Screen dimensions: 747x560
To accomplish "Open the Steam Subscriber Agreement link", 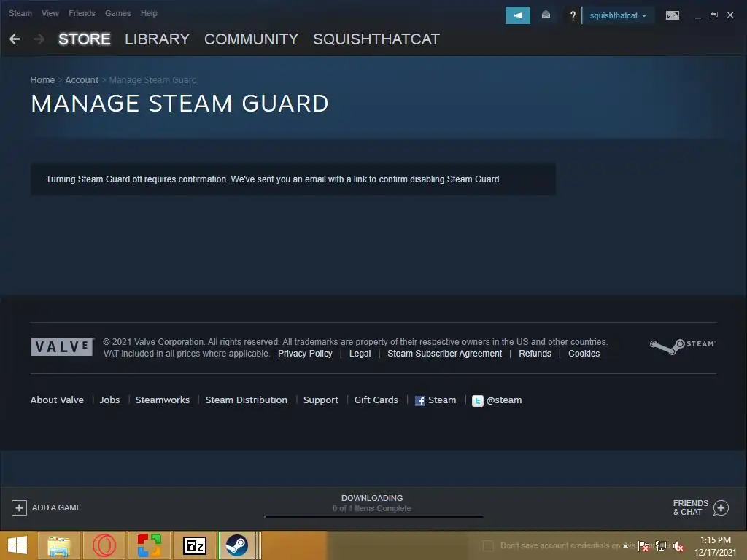I will coord(444,354).
